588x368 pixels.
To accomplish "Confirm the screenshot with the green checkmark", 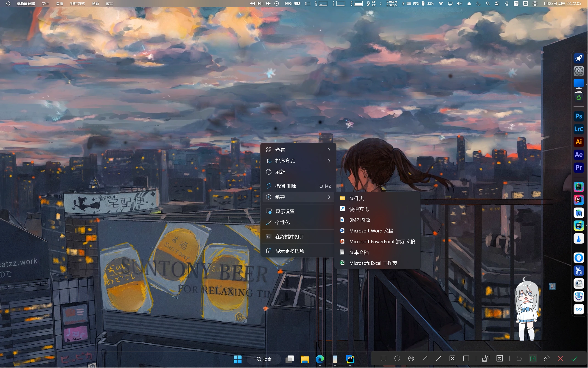I will tap(574, 359).
